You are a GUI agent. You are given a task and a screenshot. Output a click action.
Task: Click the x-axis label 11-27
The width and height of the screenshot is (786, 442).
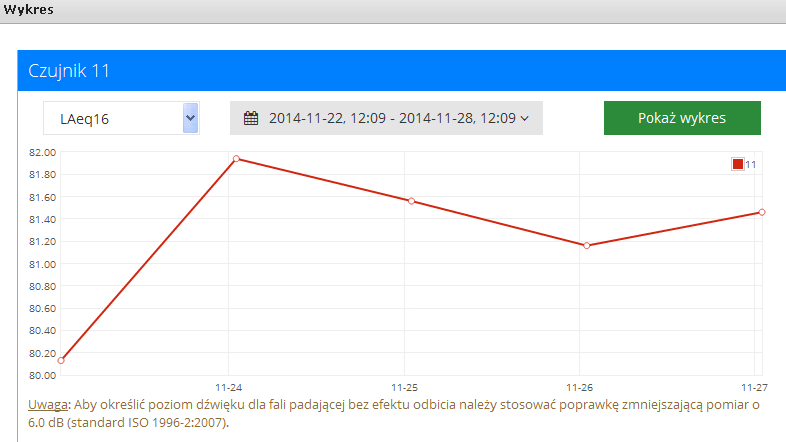coord(754,387)
